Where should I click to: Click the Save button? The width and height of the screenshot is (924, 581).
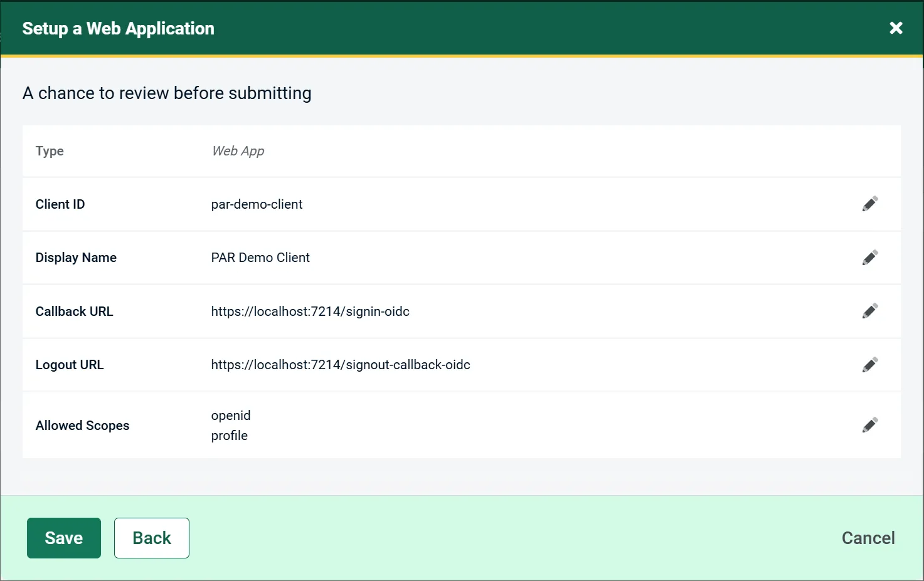[63, 537]
